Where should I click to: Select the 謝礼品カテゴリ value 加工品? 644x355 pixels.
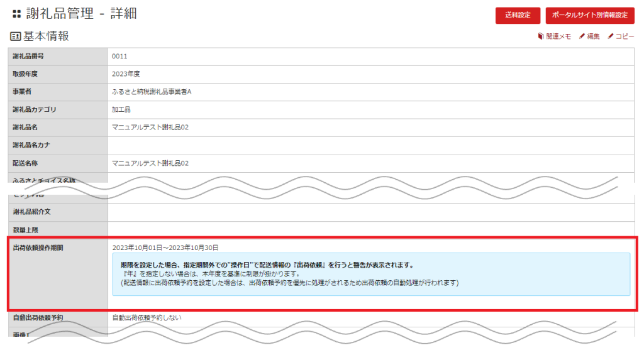[x=121, y=109]
